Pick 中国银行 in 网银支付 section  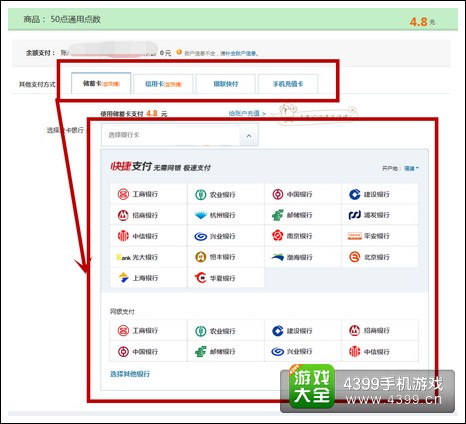coord(148,351)
